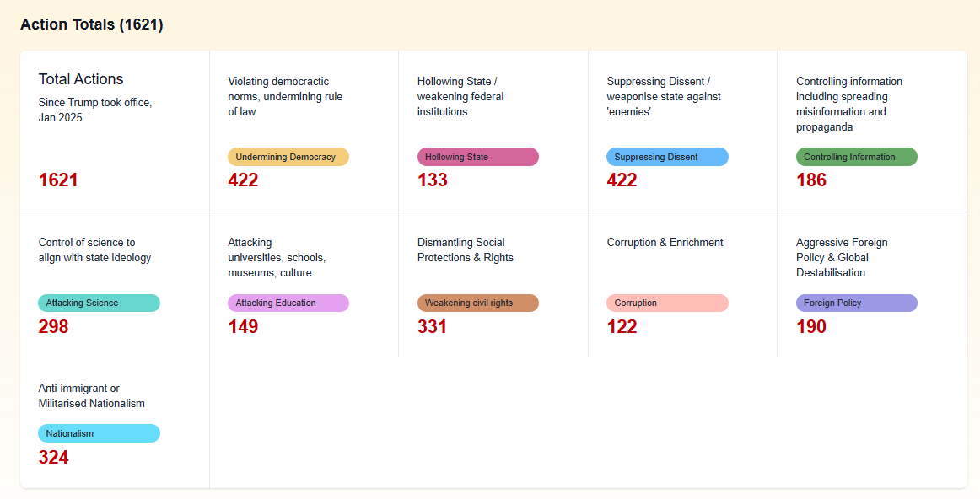Click the light red Corruption badge

pos(666,303)
